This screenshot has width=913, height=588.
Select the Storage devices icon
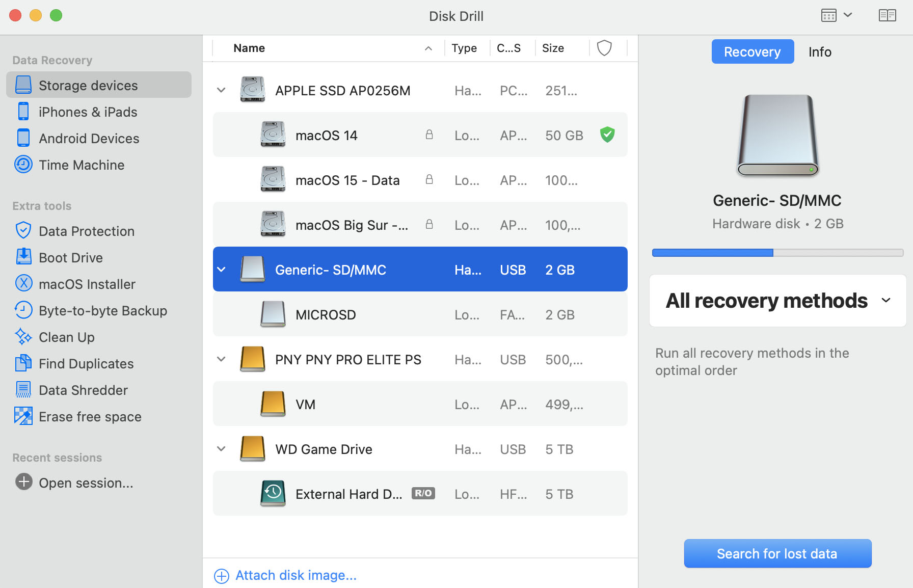tap(23, 85)
